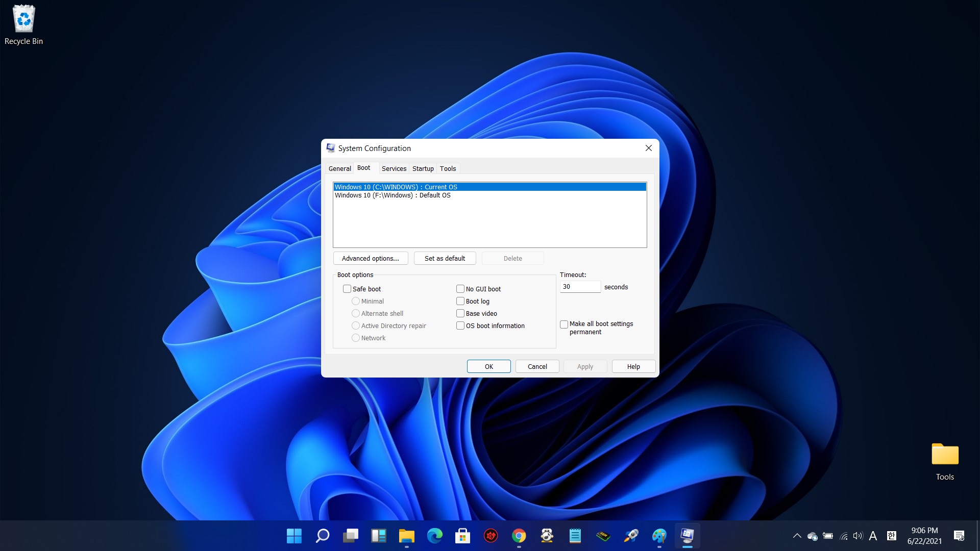The height and width of the screenshot is (551, 980).
Task: Open the clock and date flyout
Action: [924, 536]
